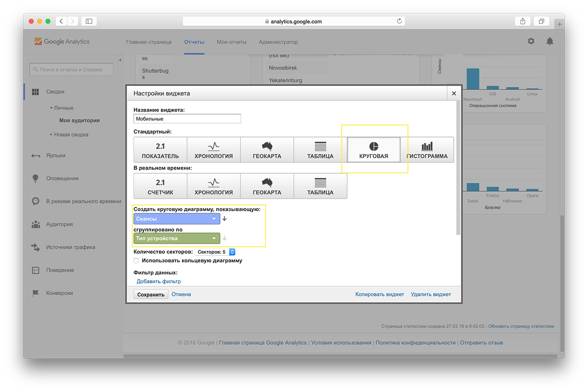Click the widget name input field
The width and height of the screenshot is (588, 392).
[x=187, y=119]
